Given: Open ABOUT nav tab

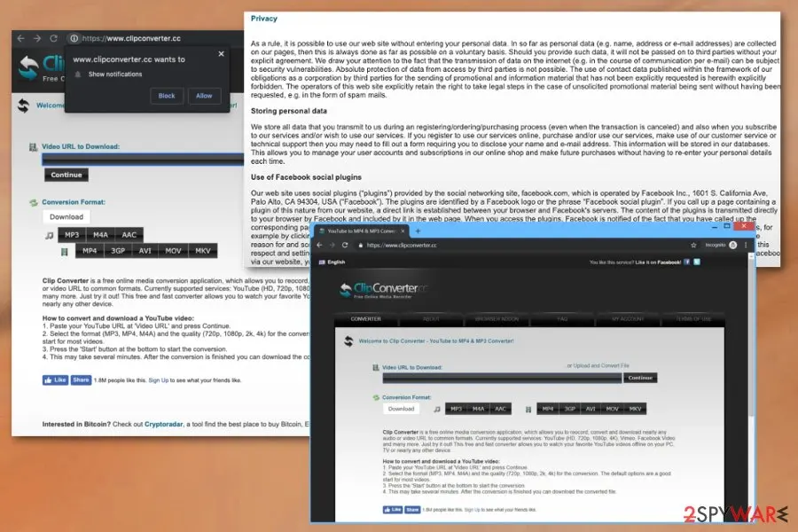Looking at the screenshot, I should pyautogui.click(x=431, y=318).
